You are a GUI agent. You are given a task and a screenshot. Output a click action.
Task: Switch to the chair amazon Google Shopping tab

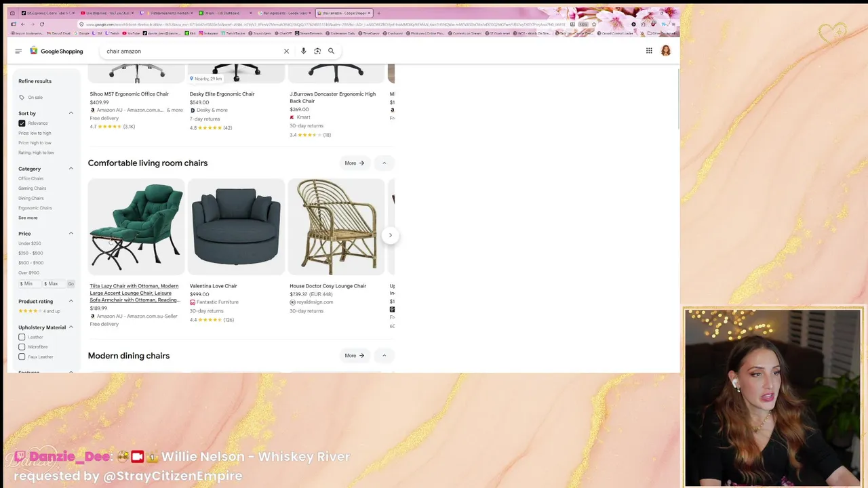click(x=345, y=13)
